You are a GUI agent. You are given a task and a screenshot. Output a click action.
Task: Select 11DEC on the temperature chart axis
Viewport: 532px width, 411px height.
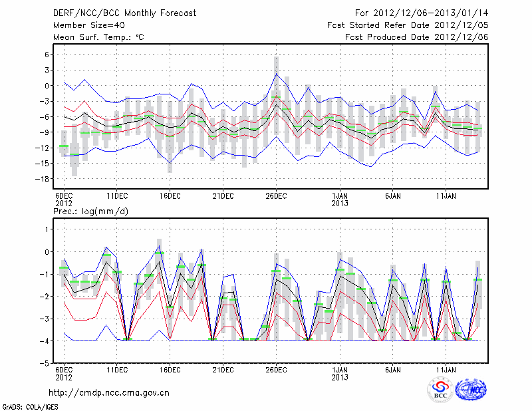116,196
